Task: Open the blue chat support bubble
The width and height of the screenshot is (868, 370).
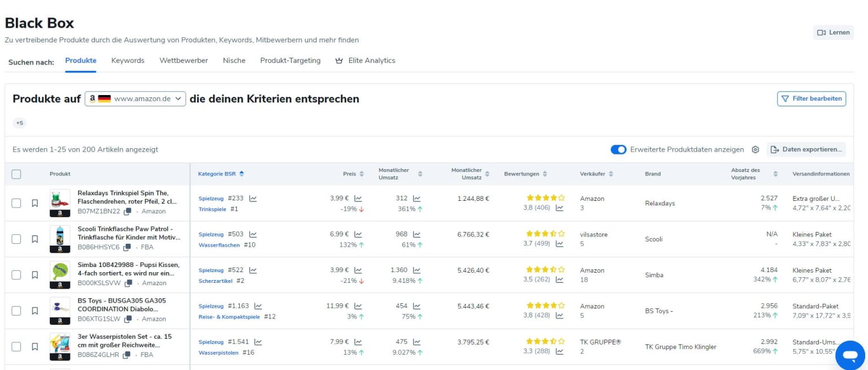Action: (850, 355)
